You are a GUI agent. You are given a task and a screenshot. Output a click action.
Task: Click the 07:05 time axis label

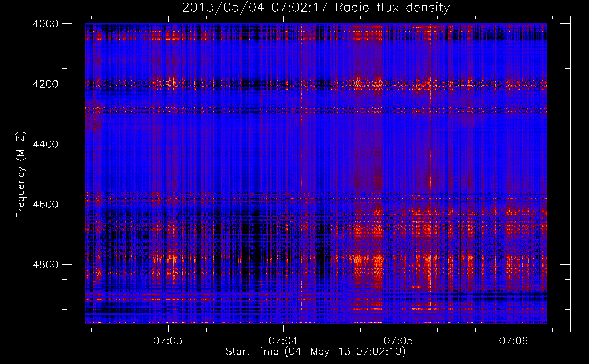pos(399,341)
